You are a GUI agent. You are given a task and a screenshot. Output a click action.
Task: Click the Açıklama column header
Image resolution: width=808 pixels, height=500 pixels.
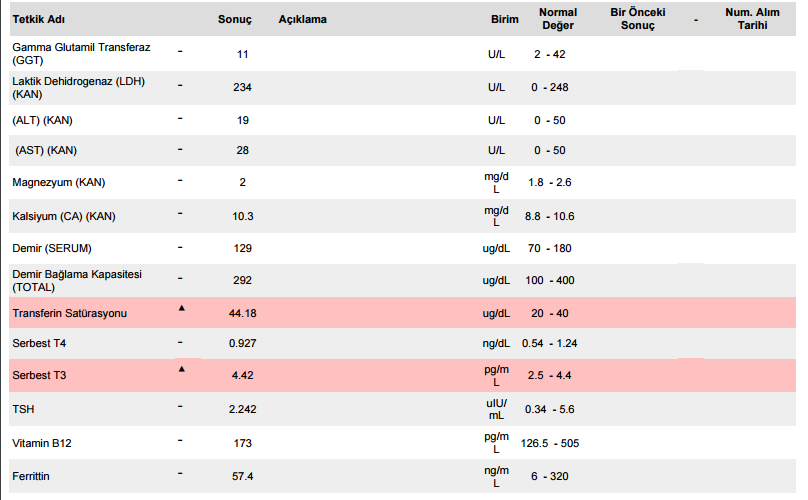click(x=302, y=19)
